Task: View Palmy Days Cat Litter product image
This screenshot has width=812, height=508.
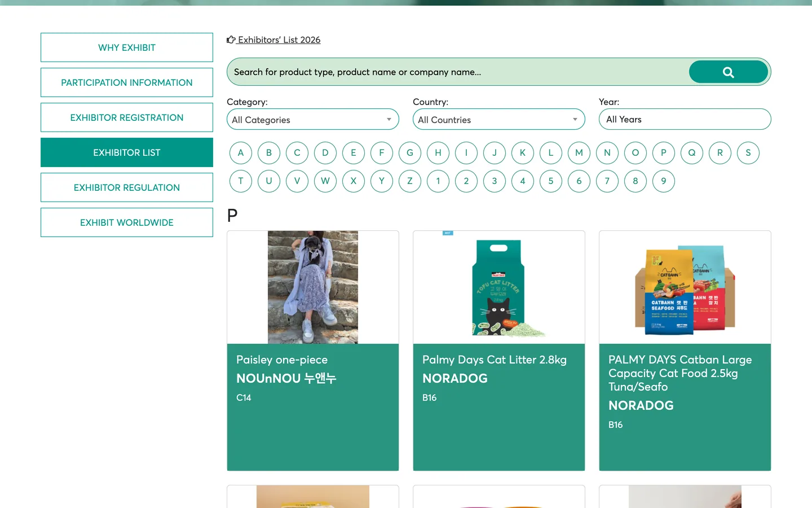Action: tap(499, 287)
